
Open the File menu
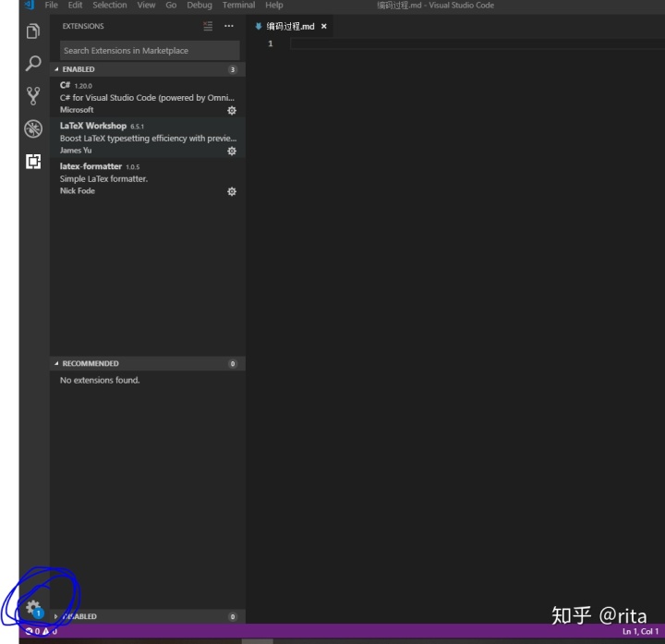(x=52, y=6)
